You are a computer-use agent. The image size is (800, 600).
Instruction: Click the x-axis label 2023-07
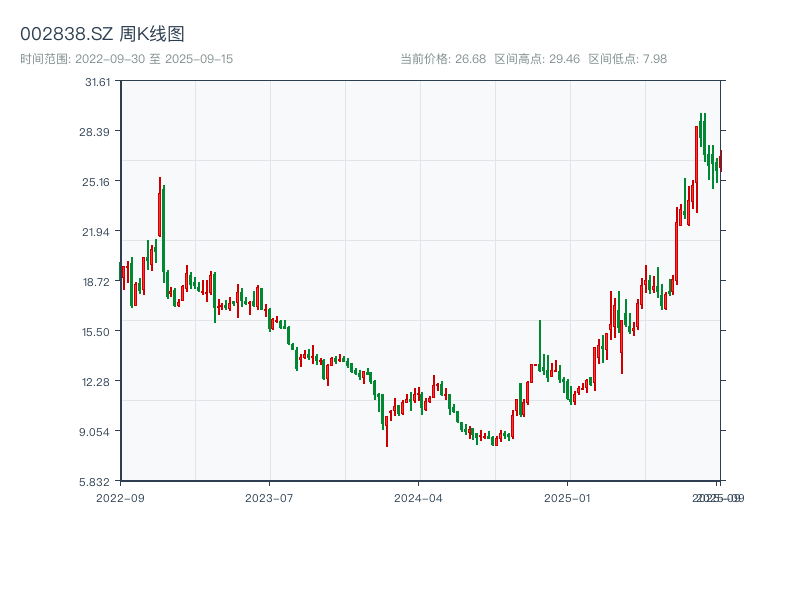(269, 498)
